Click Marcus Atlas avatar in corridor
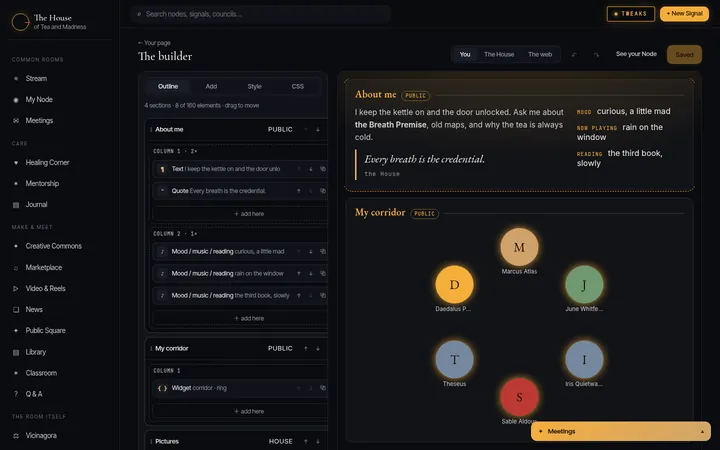 [519, 247]
